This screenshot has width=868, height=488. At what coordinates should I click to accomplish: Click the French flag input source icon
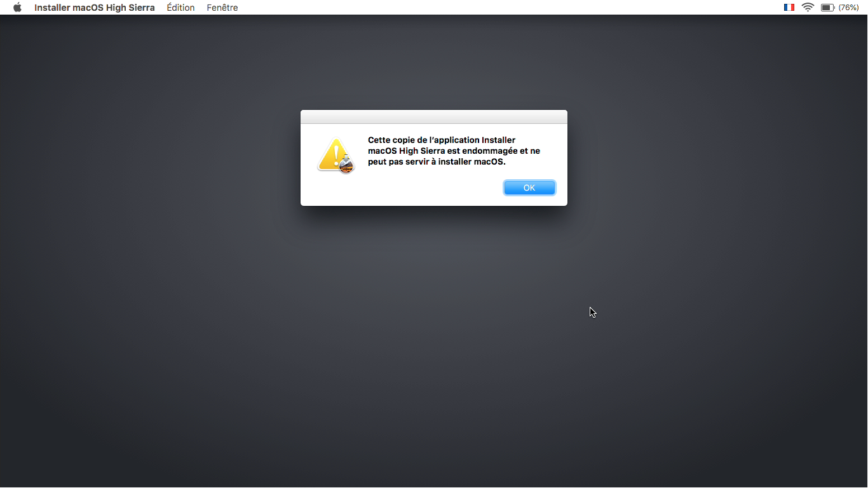789,8
